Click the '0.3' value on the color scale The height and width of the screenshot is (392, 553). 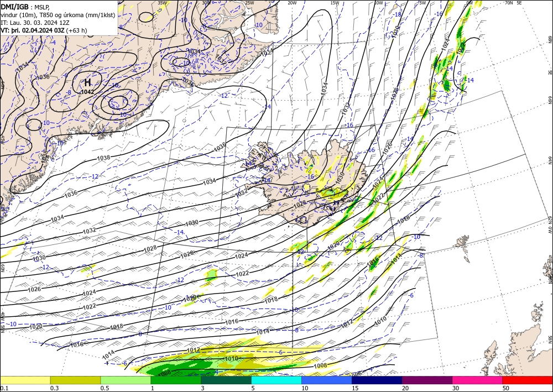pyautogui.click(x=54, y=388)
